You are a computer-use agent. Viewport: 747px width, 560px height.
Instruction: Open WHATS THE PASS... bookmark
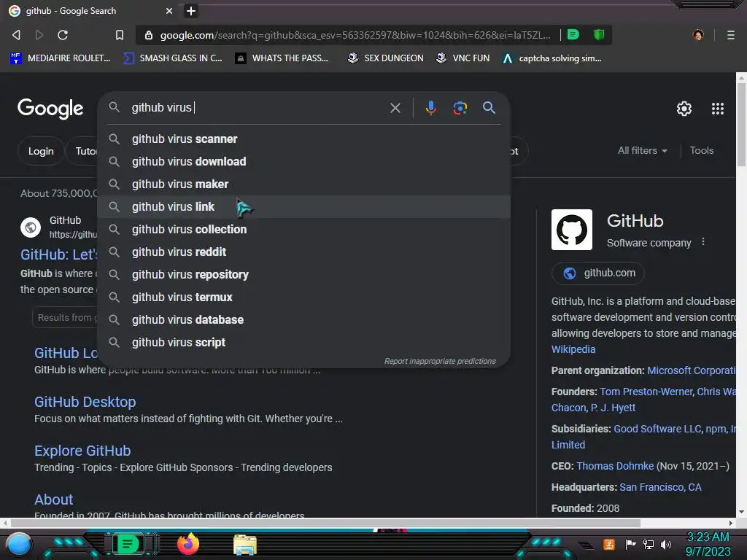282,58
